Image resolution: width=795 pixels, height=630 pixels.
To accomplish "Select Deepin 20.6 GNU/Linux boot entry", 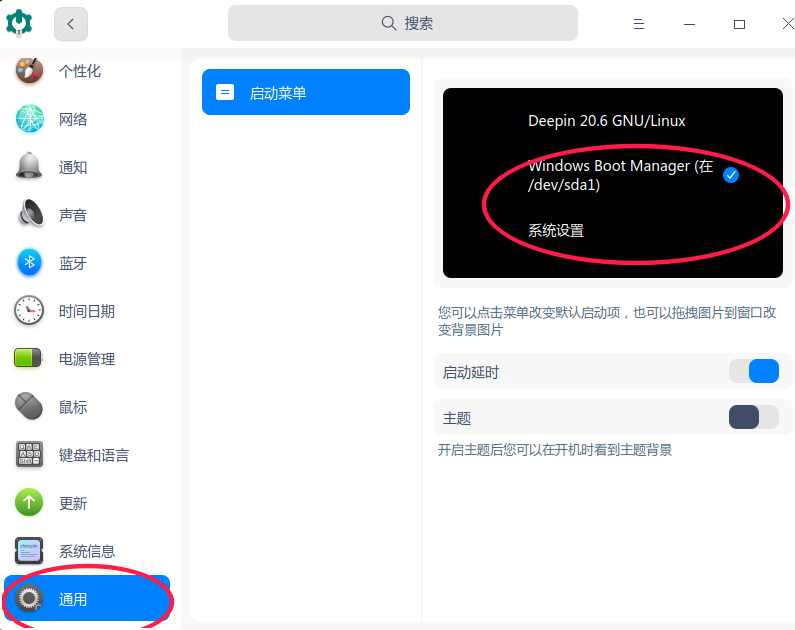I will [606, 121].
